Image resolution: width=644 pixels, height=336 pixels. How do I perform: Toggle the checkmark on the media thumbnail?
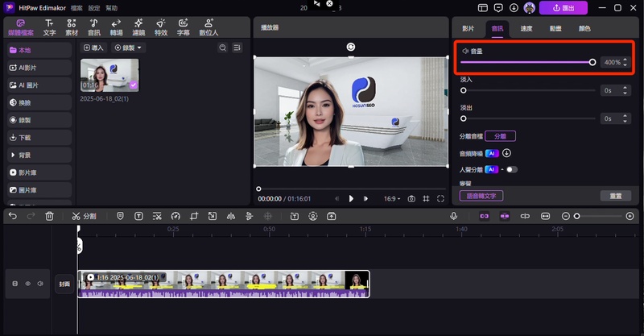point(134,85)
